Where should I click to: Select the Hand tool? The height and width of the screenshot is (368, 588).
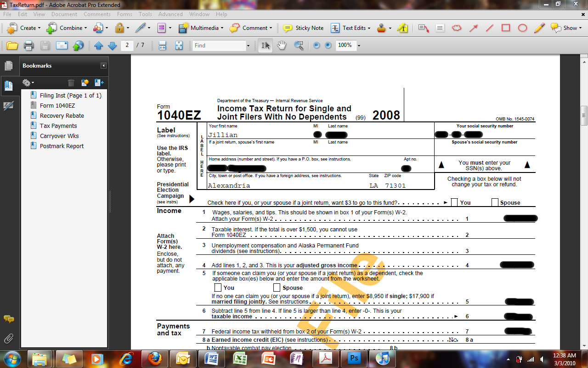282,45
